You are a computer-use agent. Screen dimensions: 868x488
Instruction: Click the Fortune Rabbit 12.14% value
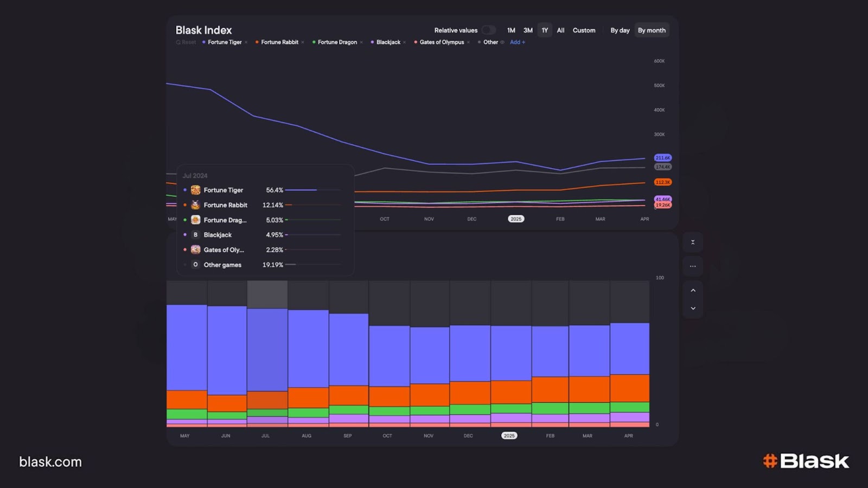[x=273, y=205]
